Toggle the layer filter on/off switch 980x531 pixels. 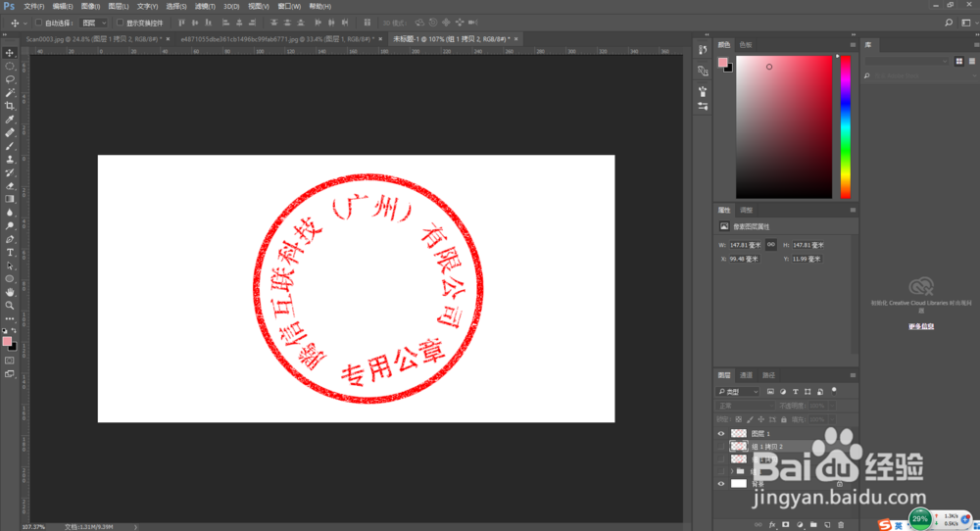click(834, 391)
